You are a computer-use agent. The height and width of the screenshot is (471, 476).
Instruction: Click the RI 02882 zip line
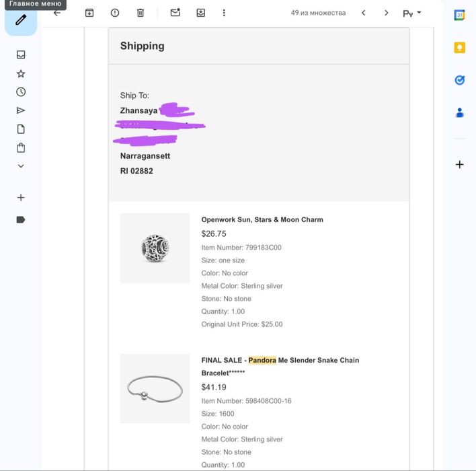136,171
